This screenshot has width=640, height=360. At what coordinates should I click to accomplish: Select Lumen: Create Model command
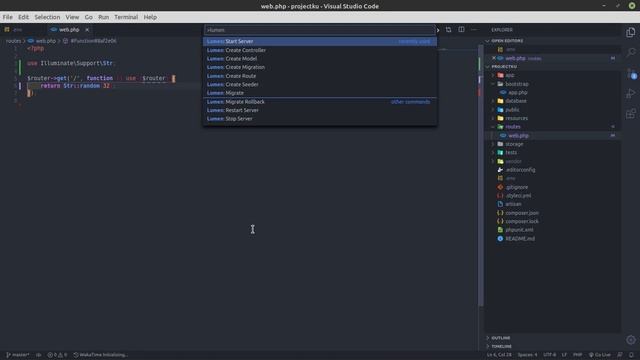320,58
